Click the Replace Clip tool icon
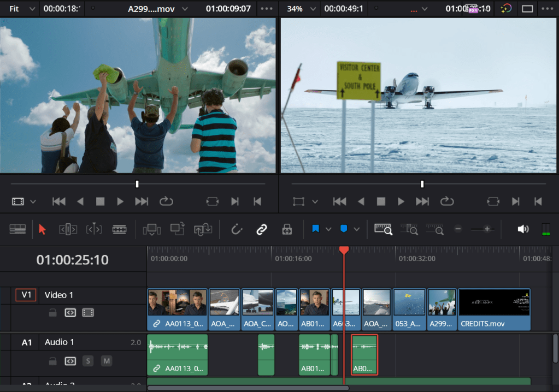 pos(203,229)
